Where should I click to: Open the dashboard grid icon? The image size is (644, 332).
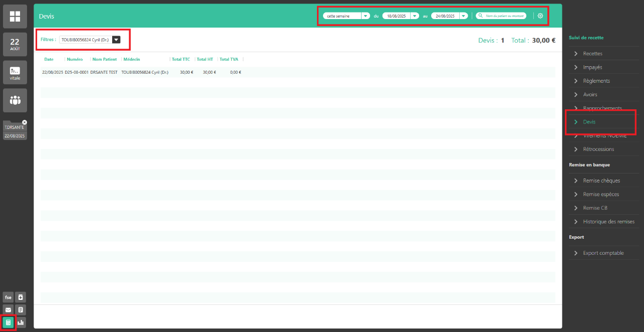(15, 17)
